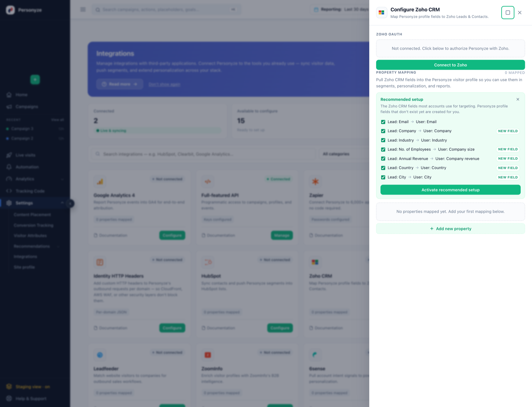The image size is (532, 407).
Task: Click the Leadfeeder card icon
Action: pyautogui.click(x=100, y=355)
